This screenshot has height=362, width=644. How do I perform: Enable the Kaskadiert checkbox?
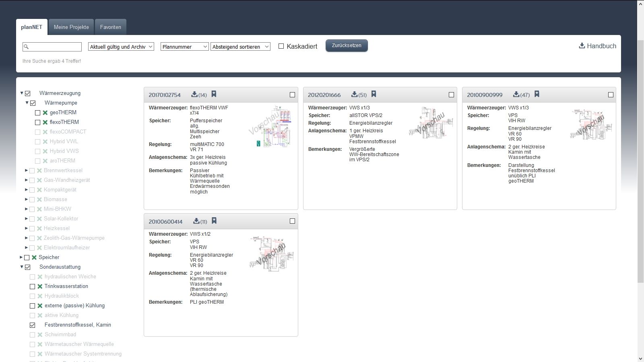coord(281,46)
